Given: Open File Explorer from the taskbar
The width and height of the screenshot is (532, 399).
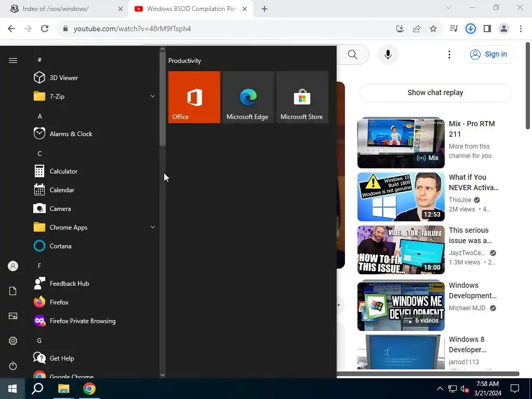Looking at the screenshot, I should pyautogui.click(x=63, y=389).
